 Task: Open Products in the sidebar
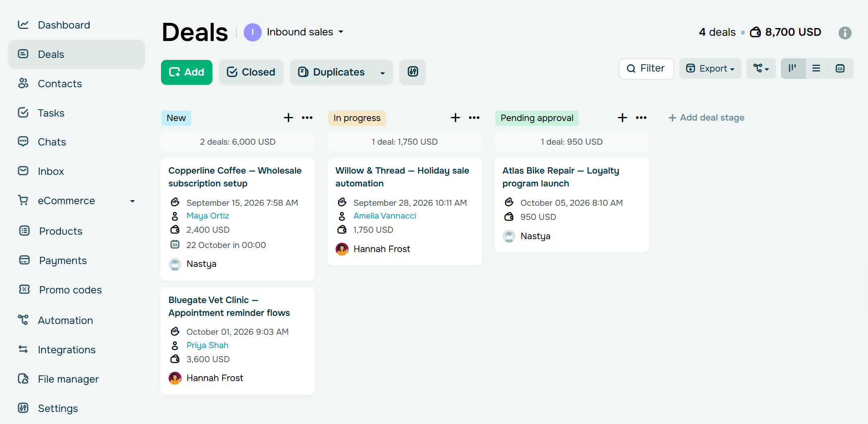(76, 231)
